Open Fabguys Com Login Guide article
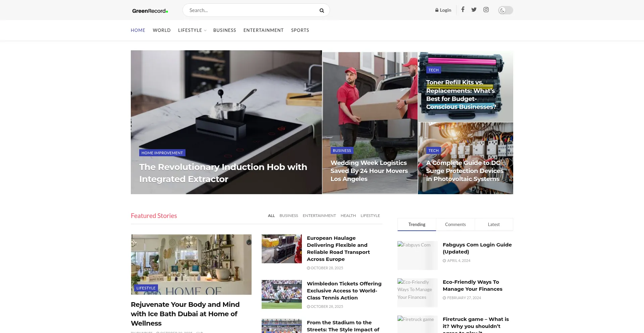 tap(477, 248)
